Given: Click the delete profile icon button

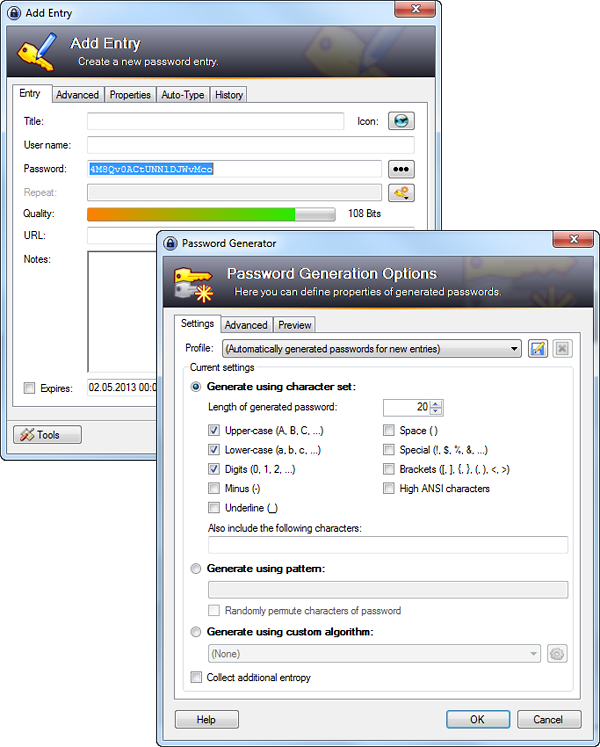Looking at the screenshot, I should click(562, 349).
